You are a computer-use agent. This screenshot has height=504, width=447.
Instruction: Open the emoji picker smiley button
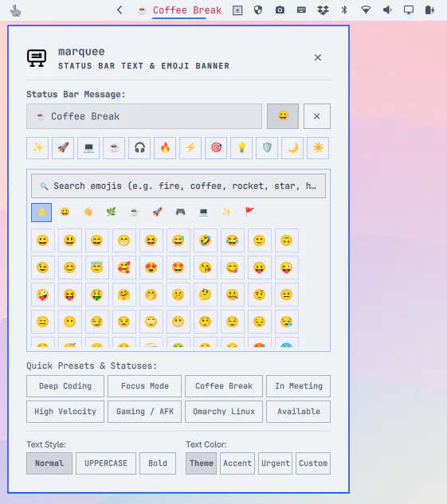pyautogui.click(x=283, y=116)
